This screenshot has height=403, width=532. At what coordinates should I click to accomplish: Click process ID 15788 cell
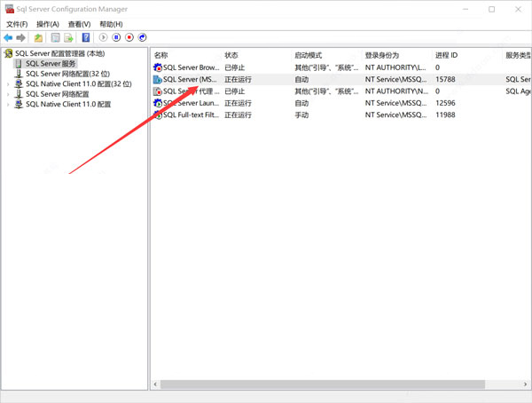[x=445, y=80]
